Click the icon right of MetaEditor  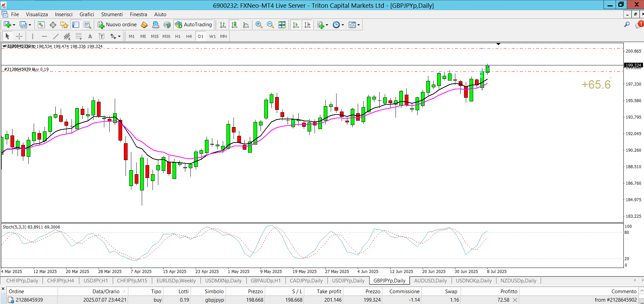point(156,25)
